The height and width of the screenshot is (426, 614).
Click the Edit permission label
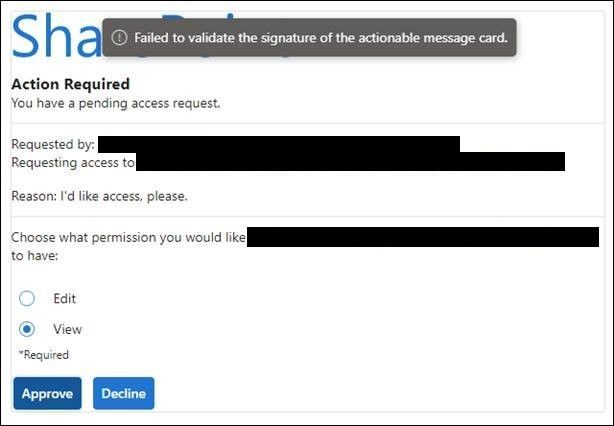(x=64, y=298)
